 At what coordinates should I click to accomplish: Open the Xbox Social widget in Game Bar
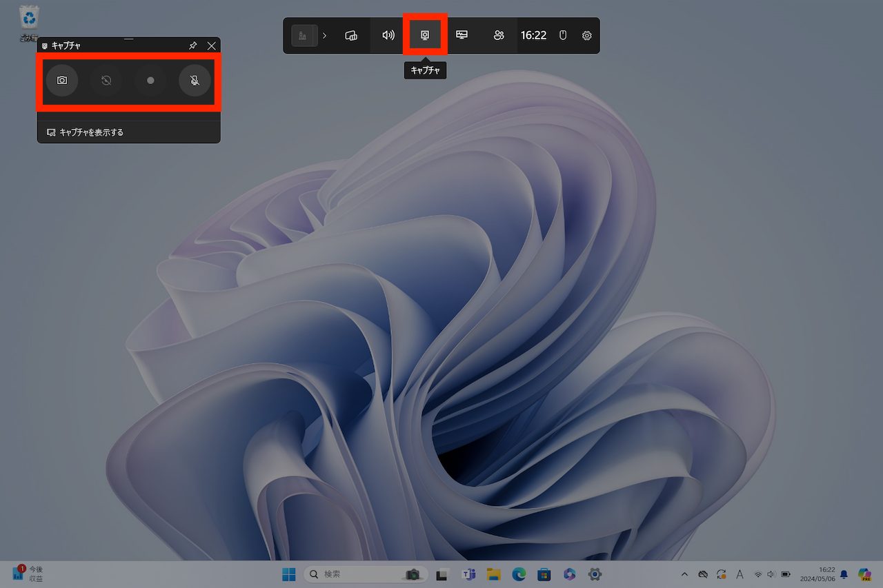click(x=499, y=35)
